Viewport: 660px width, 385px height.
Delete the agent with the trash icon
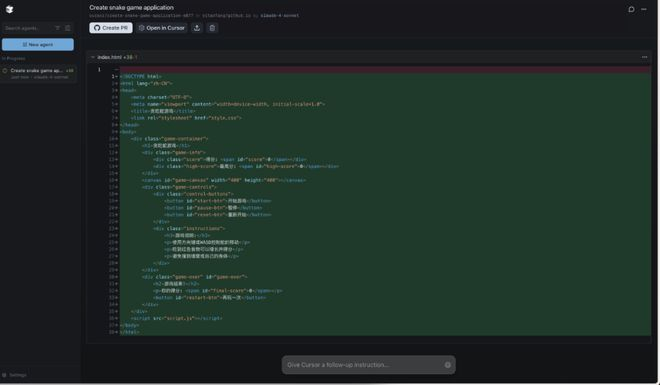[212, 28]
